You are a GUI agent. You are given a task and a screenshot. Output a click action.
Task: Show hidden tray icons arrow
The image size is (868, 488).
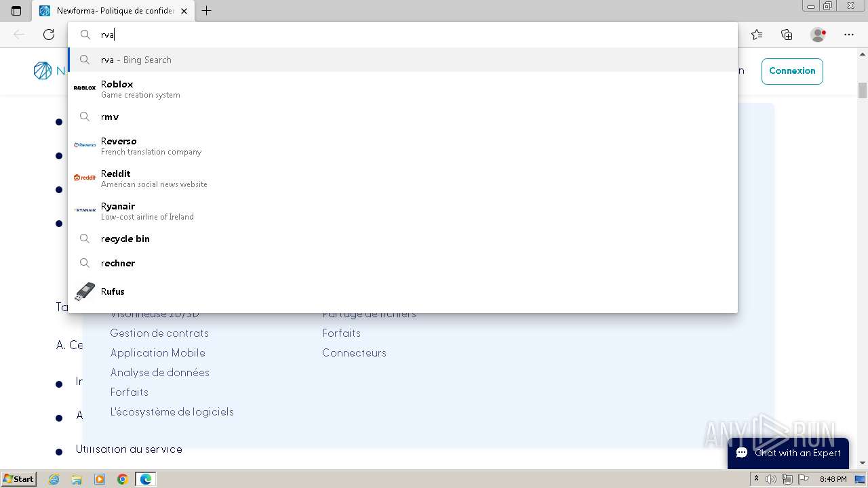coord(757,479)
